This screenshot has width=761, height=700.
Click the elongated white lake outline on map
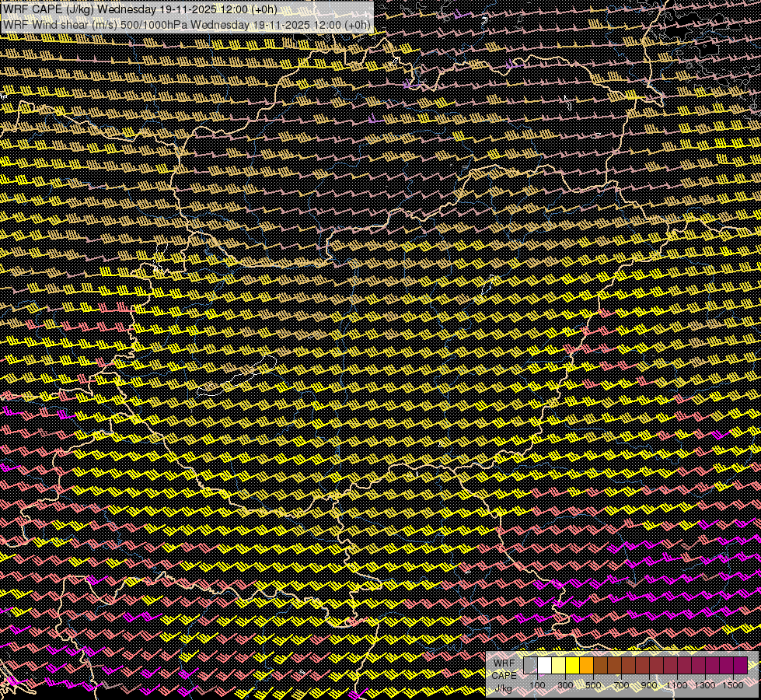pyautogui.click(x=237, y=376)
